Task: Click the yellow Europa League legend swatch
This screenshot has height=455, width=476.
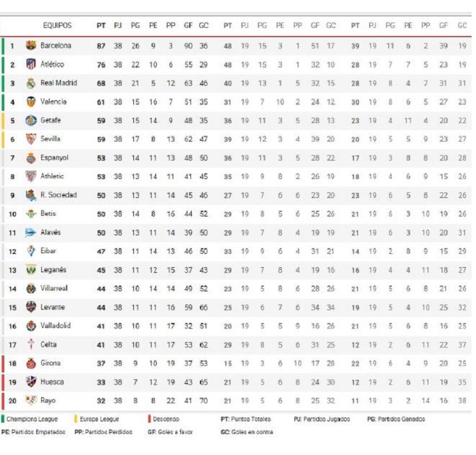Action: pyautogui.click(x=76, y=419)
